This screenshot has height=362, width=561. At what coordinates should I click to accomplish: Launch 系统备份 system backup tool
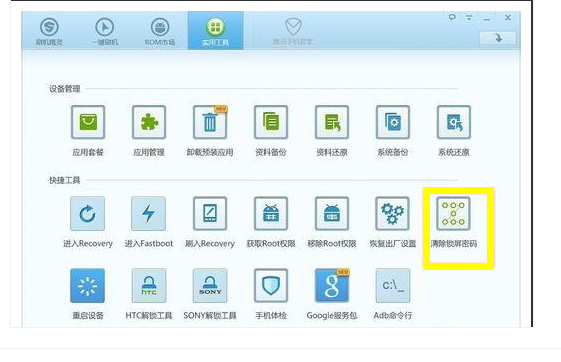click(x=393, y=122)
